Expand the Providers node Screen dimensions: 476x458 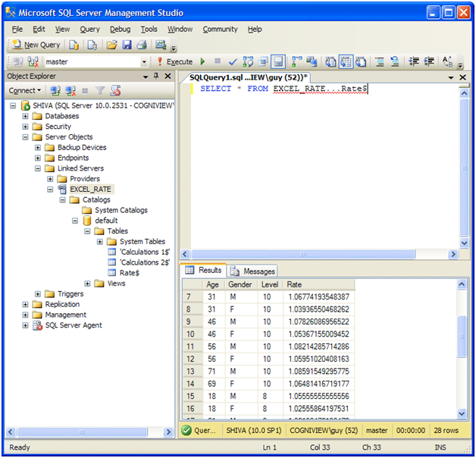[50, 179]
